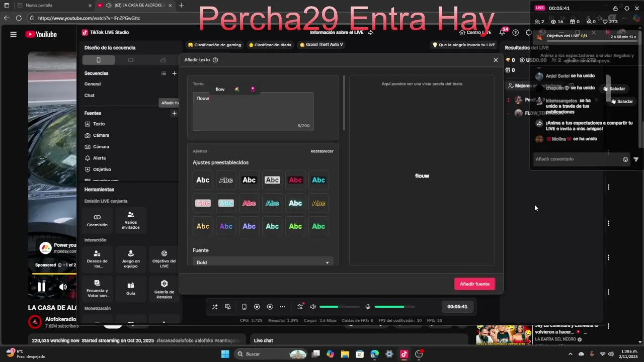The width and height of the screenshot is (644, 362).
Task: Open the Grand Theft Auto V tag
Action: 321,45
